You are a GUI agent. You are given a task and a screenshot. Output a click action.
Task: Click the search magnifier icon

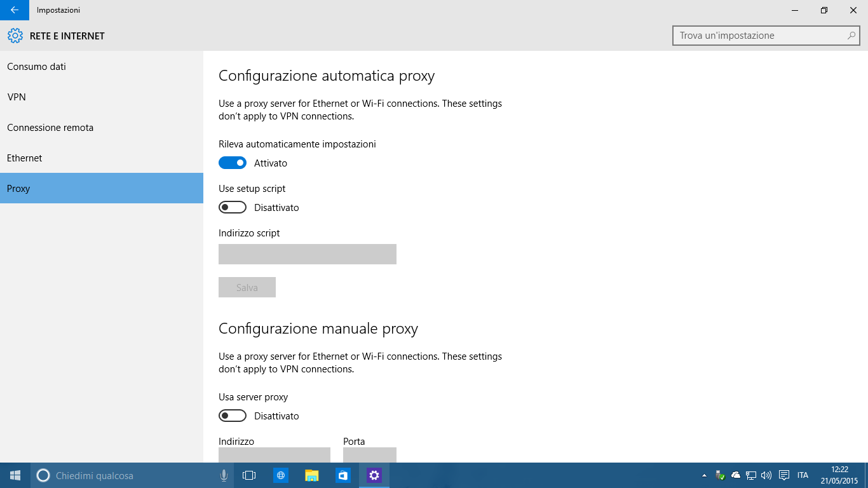point(851,36)
